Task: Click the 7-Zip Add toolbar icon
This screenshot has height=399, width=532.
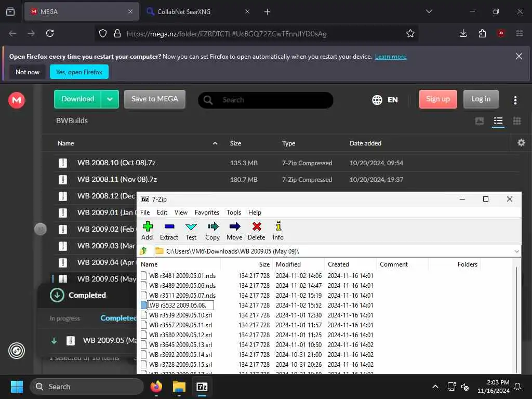Action: [x=148, y=227]
